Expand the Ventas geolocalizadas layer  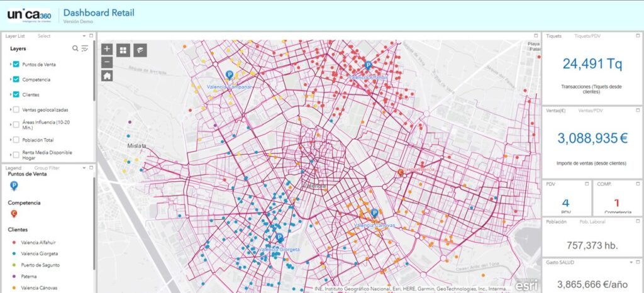click(x=10, y=109)
